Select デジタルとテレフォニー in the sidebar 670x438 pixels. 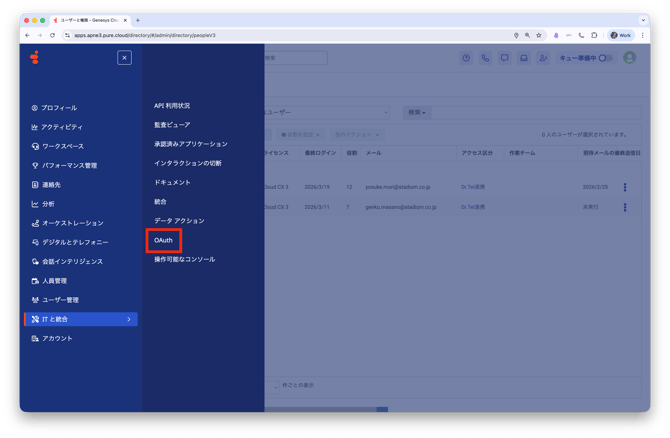coord(70,242)
